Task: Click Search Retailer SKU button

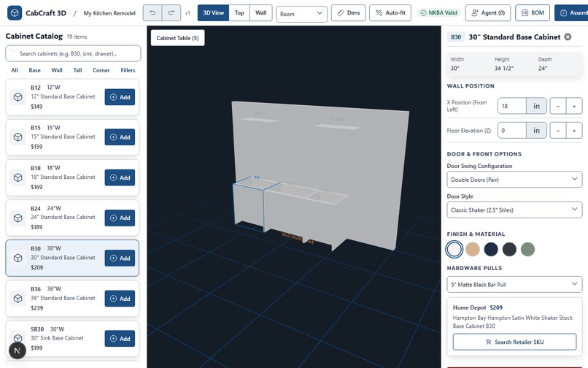Action: tap(514, 342)
